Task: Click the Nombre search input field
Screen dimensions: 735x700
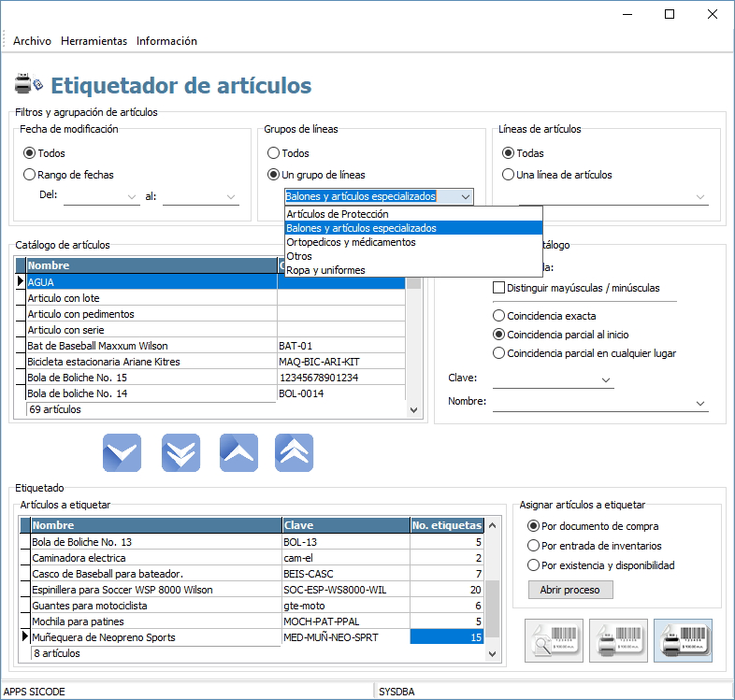Action: click(593, 402)
